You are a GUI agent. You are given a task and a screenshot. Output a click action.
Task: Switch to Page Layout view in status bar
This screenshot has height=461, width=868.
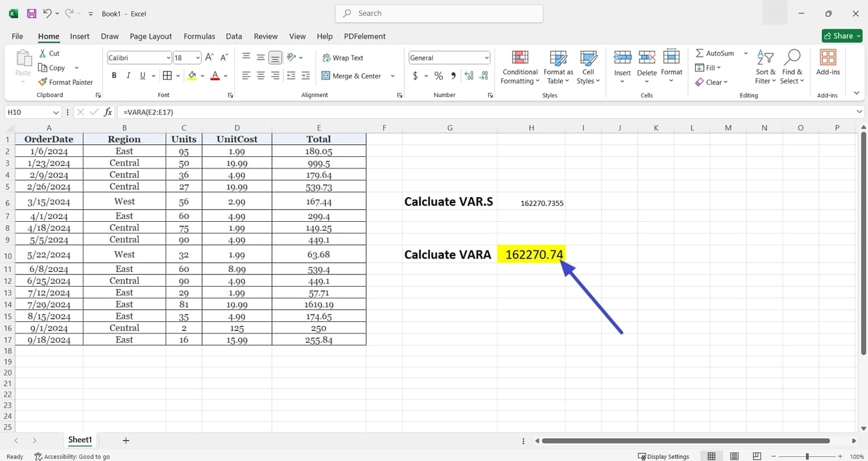pyautogui.click(x=734, y=456)
